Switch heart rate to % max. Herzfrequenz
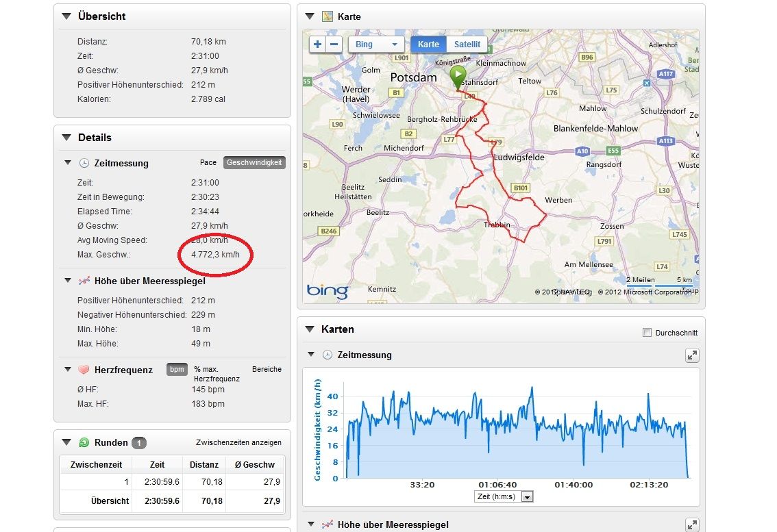777x532 pixels. (217, 374)
